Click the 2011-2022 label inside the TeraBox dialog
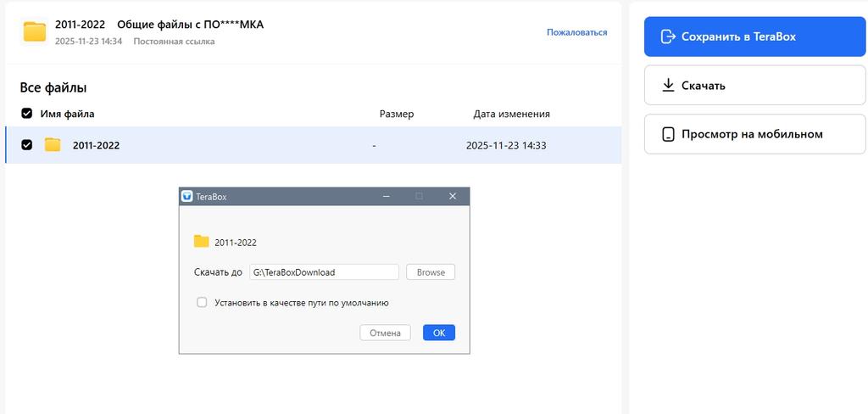The width and height of the screenshot is (868, 414). pos(236,242)
